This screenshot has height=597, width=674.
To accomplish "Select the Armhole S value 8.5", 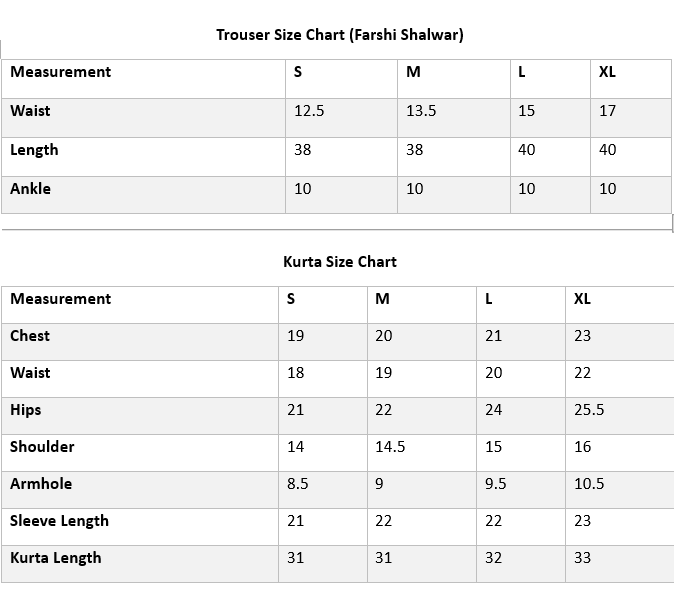I will [297, 484].
